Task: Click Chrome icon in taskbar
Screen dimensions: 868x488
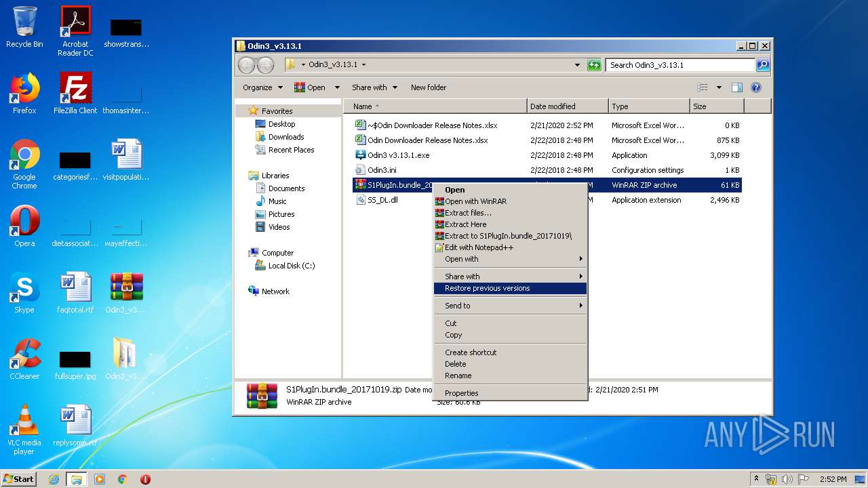Action: pyautogui.click(x=122, y=479)
